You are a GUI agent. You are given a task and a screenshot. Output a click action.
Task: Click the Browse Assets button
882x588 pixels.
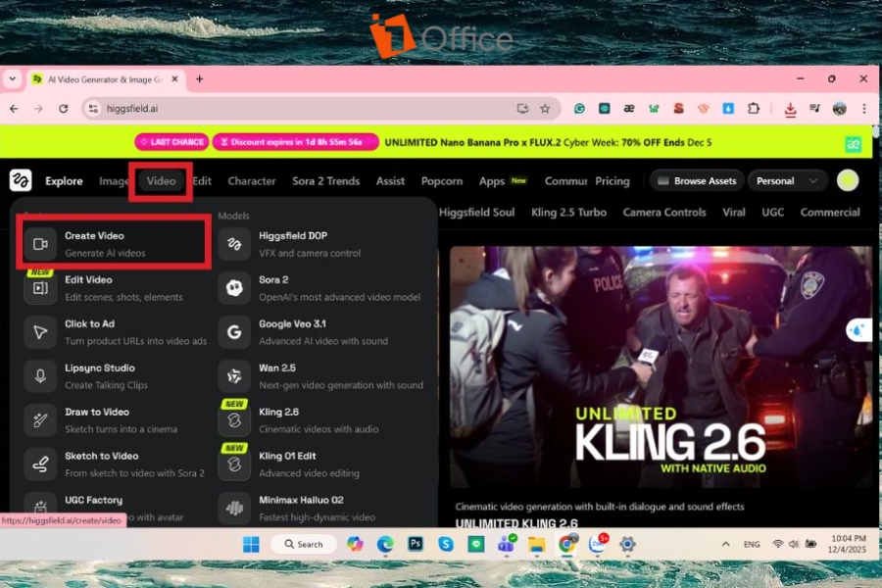(x=697, y=180)
